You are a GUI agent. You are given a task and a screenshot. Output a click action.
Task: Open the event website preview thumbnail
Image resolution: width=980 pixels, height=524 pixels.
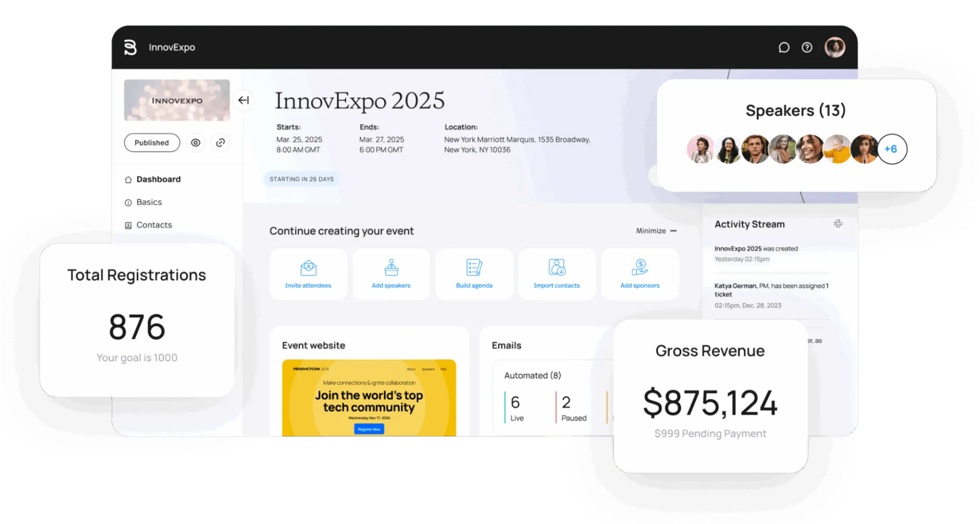pyautogui.click(x=369, y=397)
